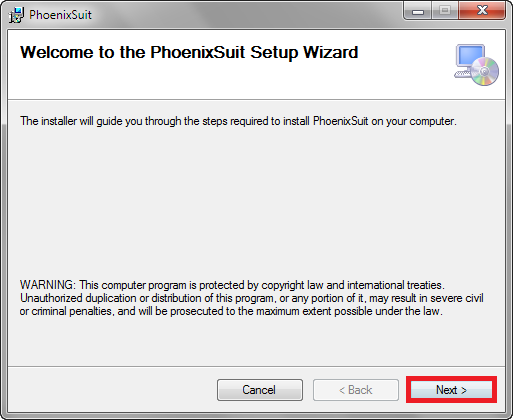The height and width of the screenshot is (420, 513).
Task: Click the installer guide description sentence
Action: pos(238,121)
